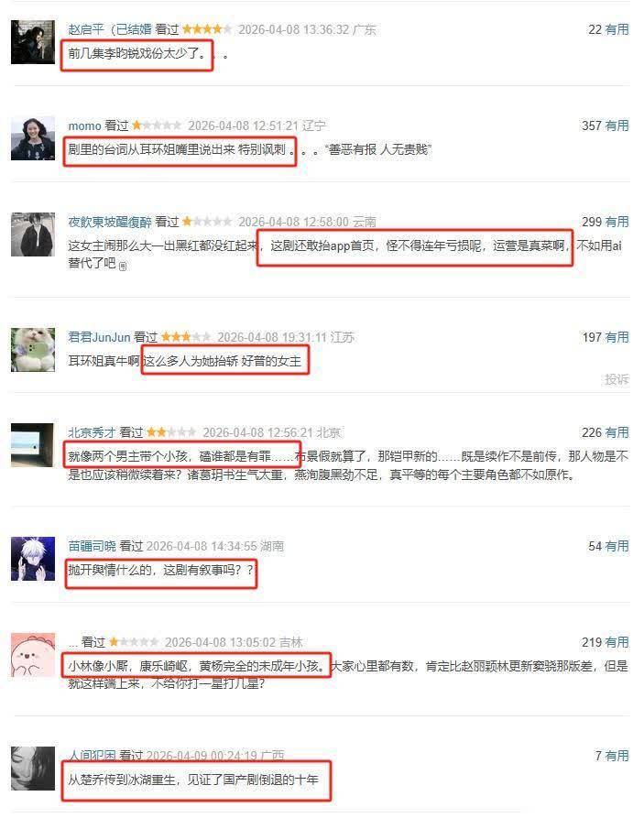Viewport: 644px width, 818px height.
Task: Open momo's profile avatar
Action: 33,138
